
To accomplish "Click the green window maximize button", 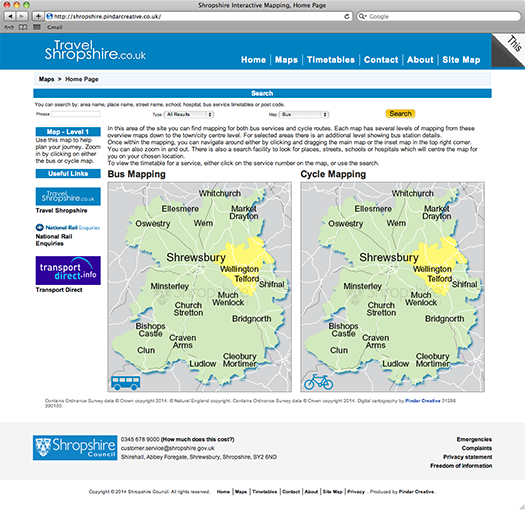I will (x=26, y=5).
